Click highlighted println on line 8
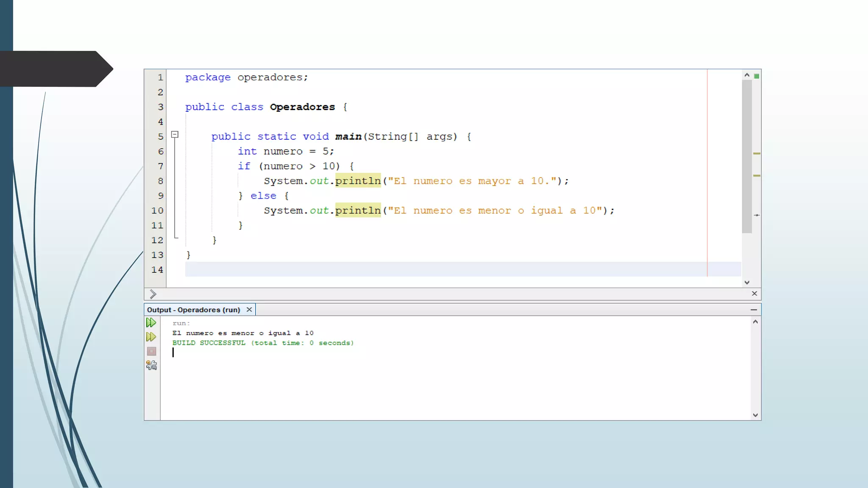The height and width of the screenshot is (488, 868). click(x=358, y=181)
